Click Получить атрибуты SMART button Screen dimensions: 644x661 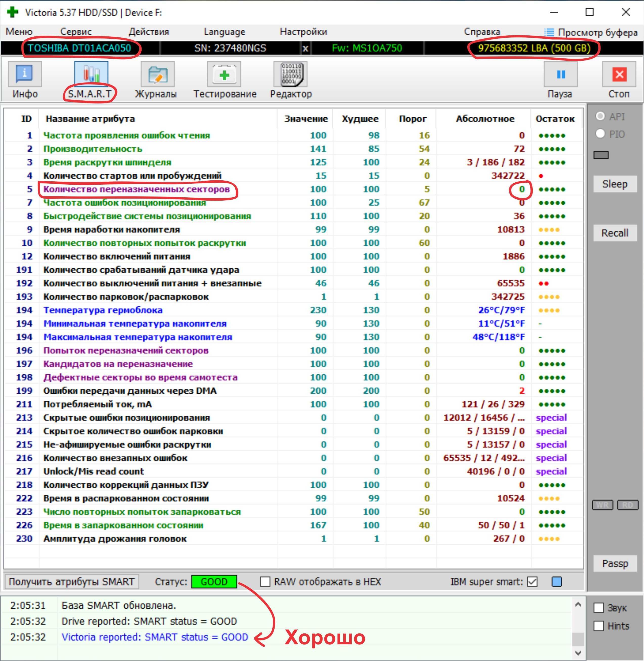(x=72, y=582)
